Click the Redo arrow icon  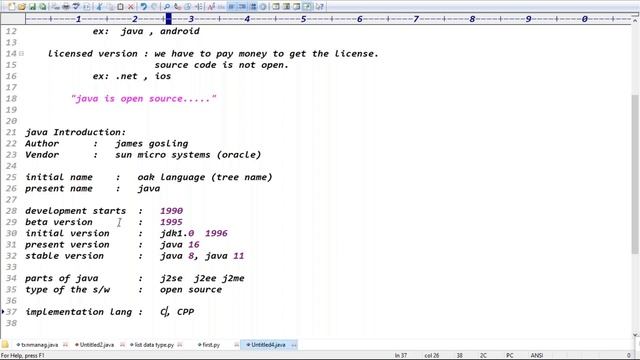coord(154,7)
